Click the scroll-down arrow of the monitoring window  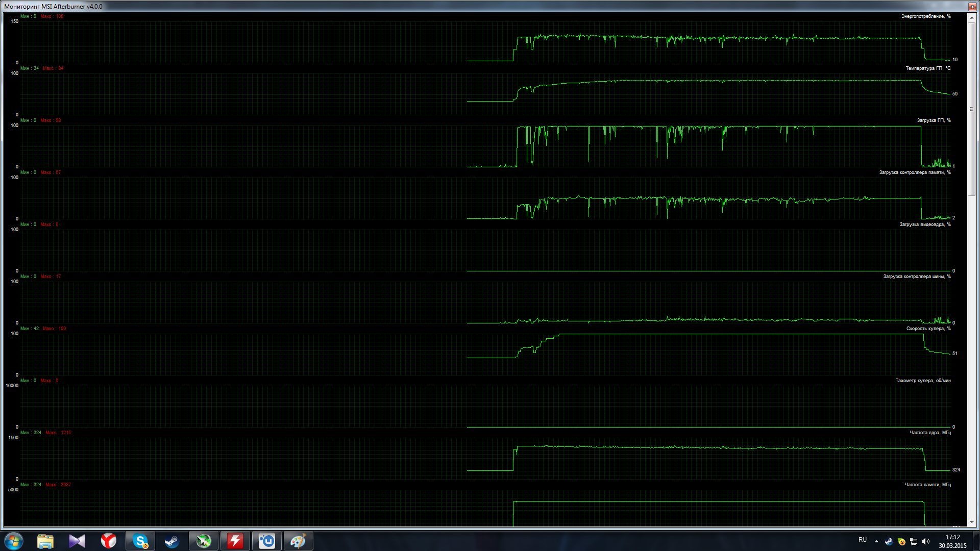pos(971,522)
